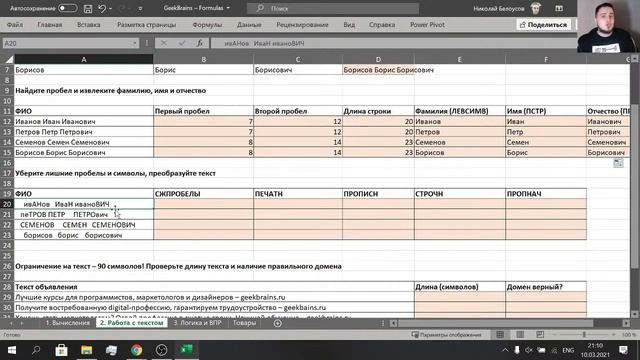Select cell with 'Иванов Иван Иванович'
Viewport: 640px width, 360px height.
84,122
